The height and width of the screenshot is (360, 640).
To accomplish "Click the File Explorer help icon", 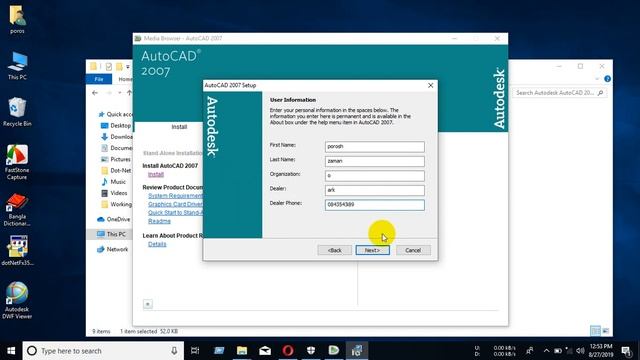I will pos(607,79).
